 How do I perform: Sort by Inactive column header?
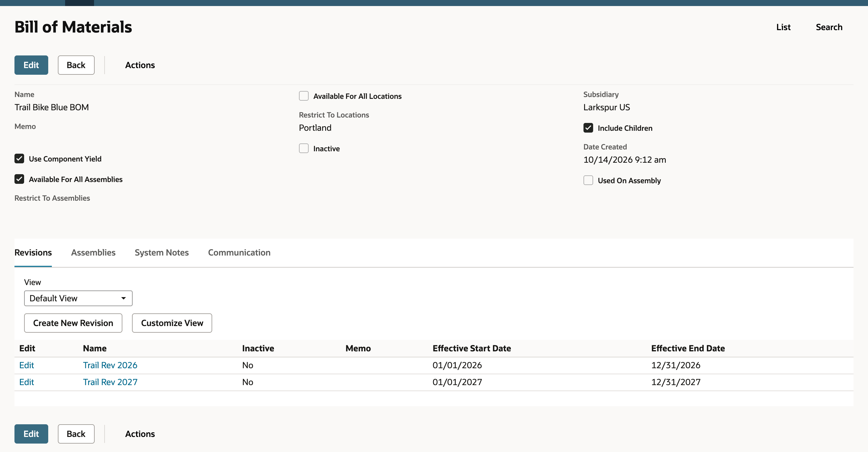(x=258, y=348)
